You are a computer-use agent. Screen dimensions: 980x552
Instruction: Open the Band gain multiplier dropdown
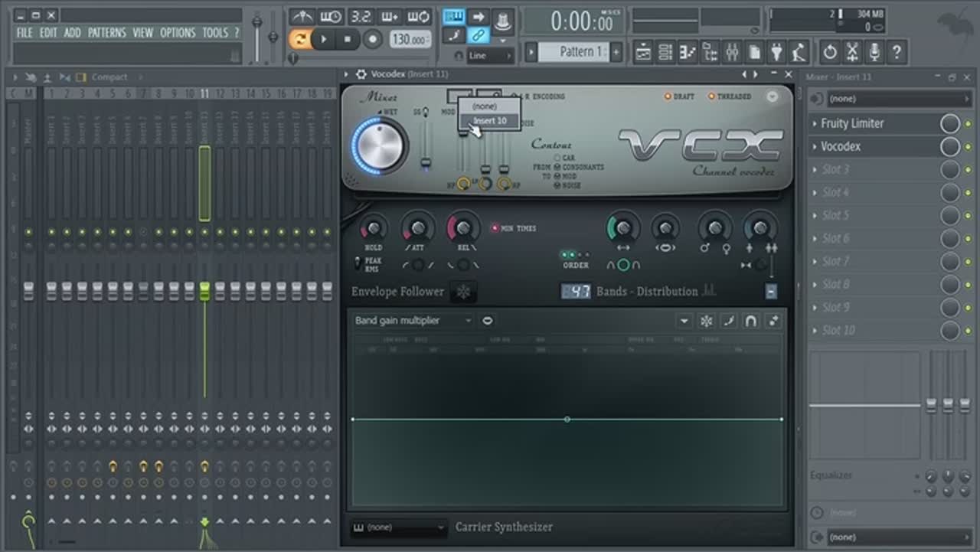(413, 321)
